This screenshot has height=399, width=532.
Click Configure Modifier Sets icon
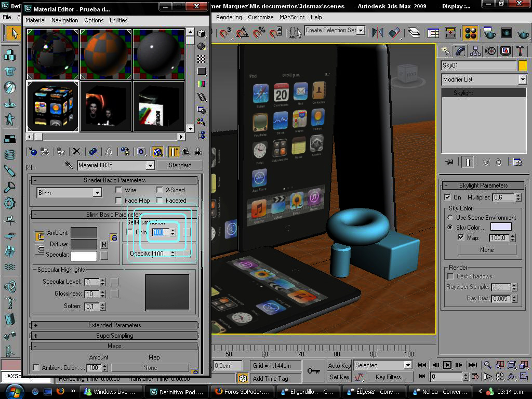point(517,162)
